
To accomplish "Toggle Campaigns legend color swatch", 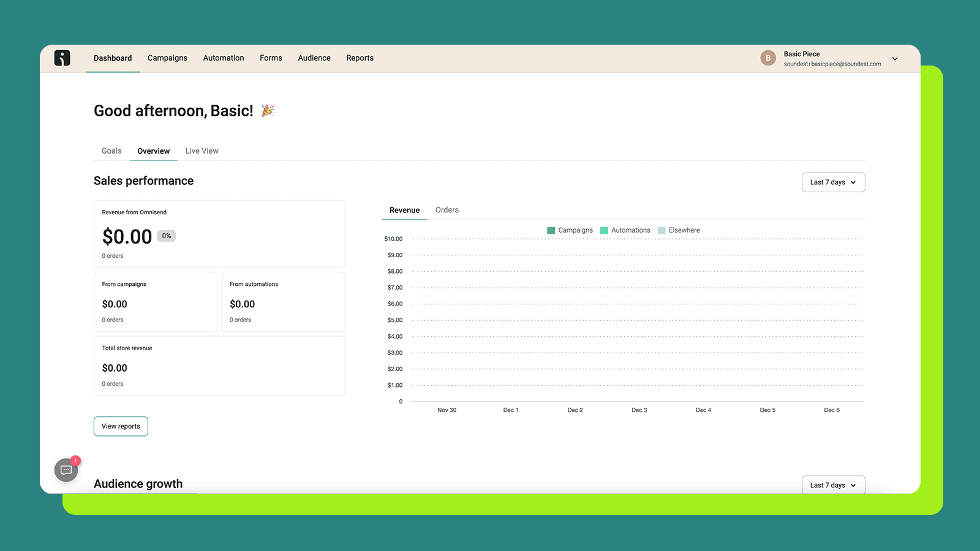I will pyautogui.click(x=551, y=230).
